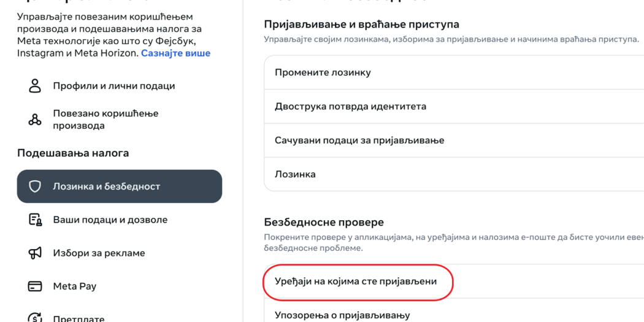The image size is (644, 322).
Task: Click the megaphone icon for Избори за рекламе
Action: [35, 253]
